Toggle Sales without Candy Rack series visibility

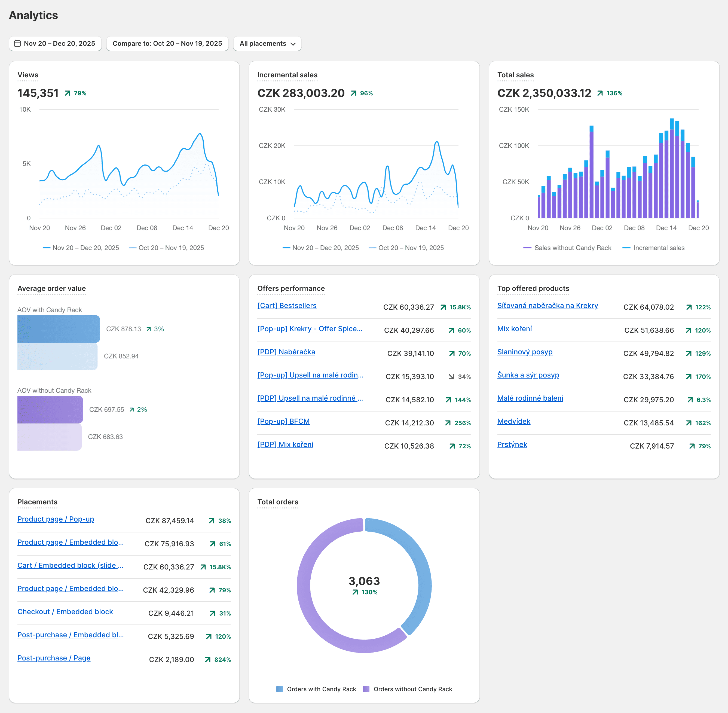click(567, 248)
